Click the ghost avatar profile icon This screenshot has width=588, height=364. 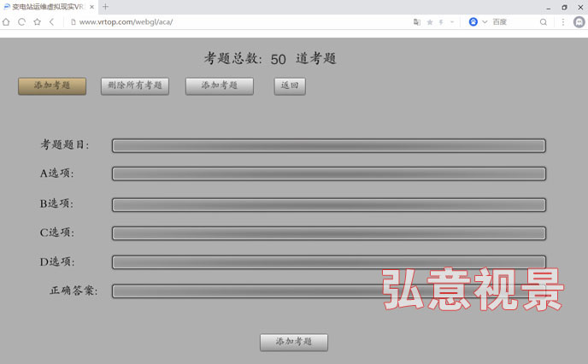coord(579,22)
